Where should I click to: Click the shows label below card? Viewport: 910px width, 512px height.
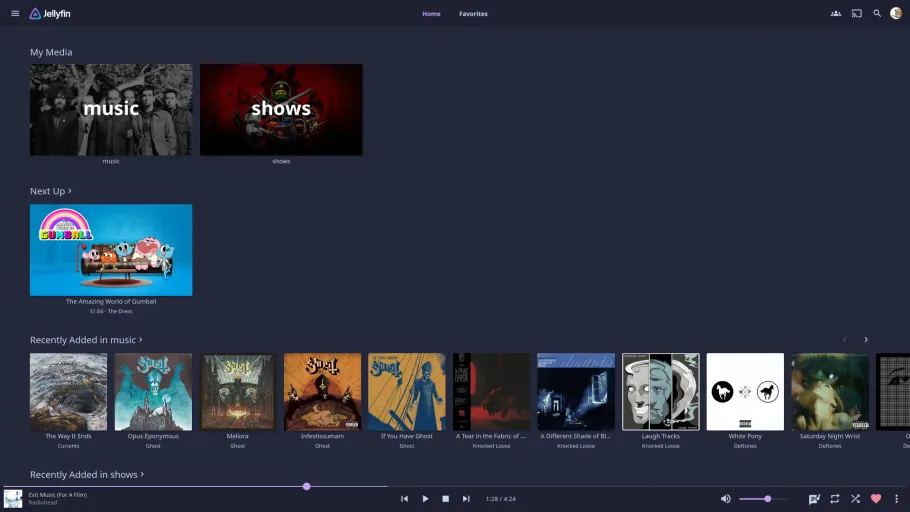(281, 161)
